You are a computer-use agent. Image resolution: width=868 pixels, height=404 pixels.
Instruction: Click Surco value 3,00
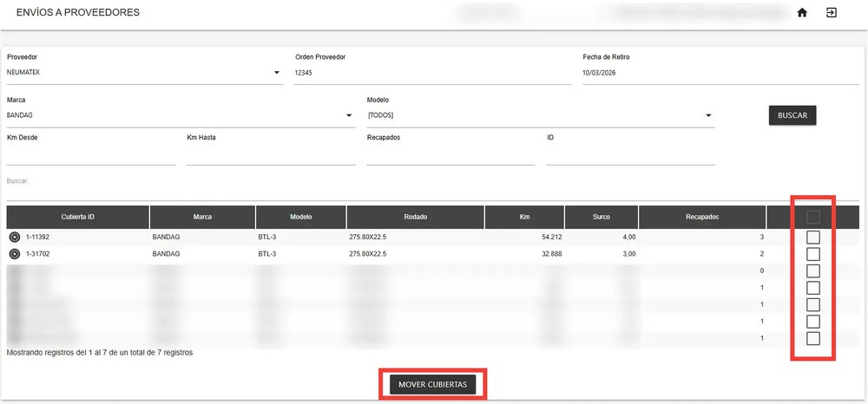tap(628, 254)
